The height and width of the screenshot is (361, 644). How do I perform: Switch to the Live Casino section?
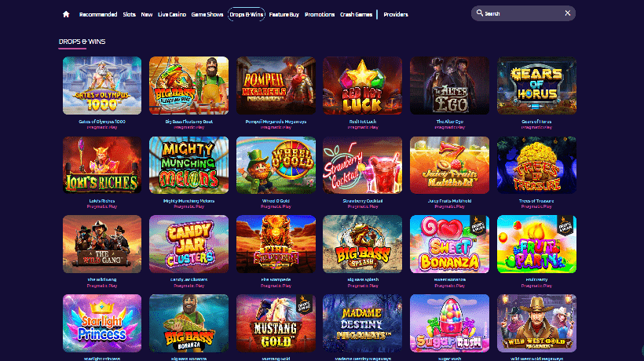tap(172, 14)
